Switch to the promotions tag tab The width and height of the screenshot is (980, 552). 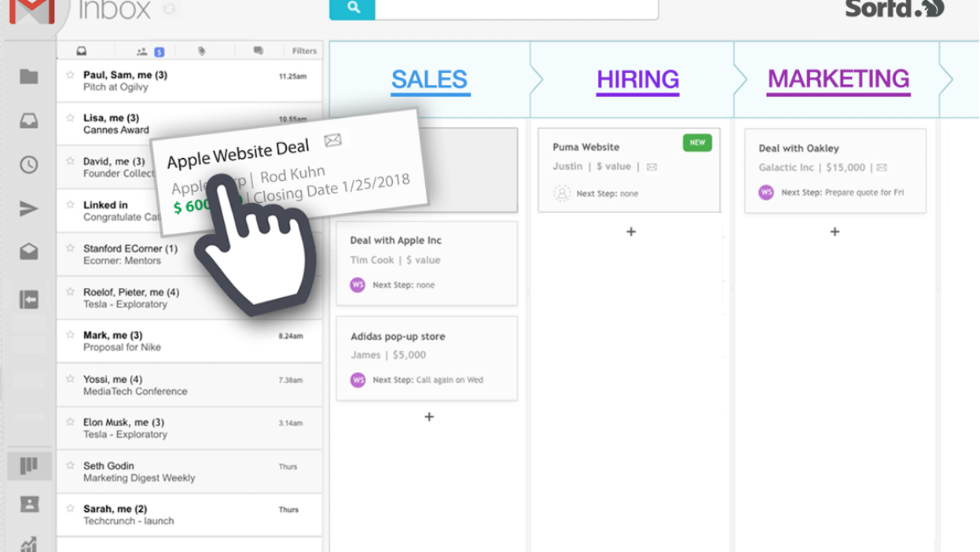click(202, 51)
